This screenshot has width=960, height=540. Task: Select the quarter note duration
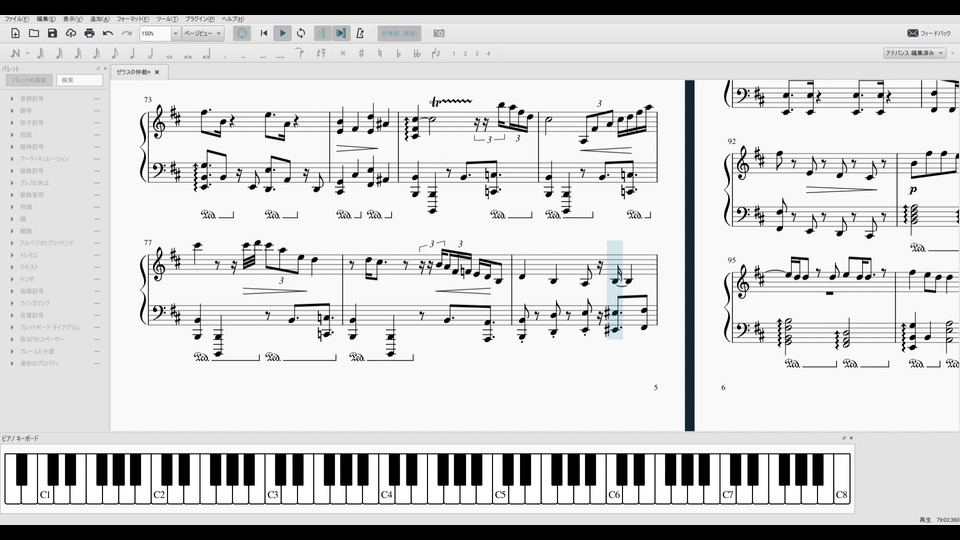click(132, 53)
